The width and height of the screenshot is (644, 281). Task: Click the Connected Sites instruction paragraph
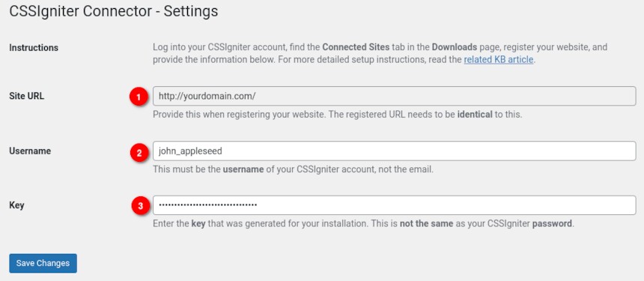coord(380,53)
